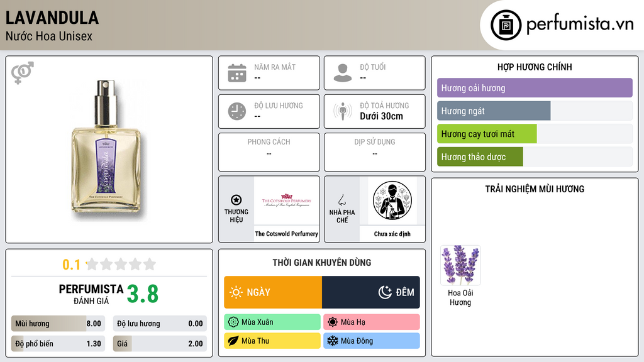Open the Chưa xác định perfumer link
The image size is (644, 362).
click(392, 234)
